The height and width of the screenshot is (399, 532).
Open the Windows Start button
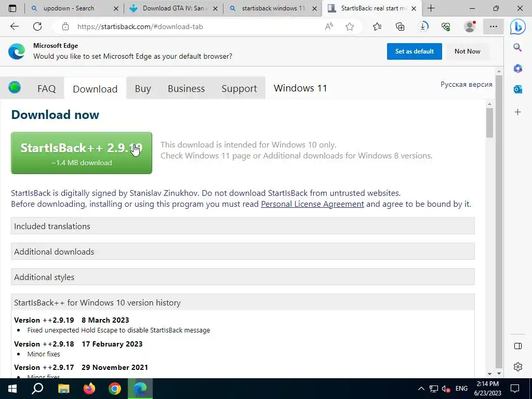[12, 389]
